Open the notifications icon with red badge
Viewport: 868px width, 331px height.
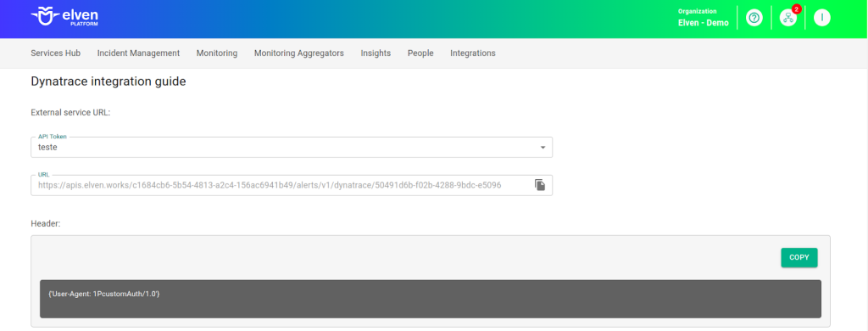(787, 18)
